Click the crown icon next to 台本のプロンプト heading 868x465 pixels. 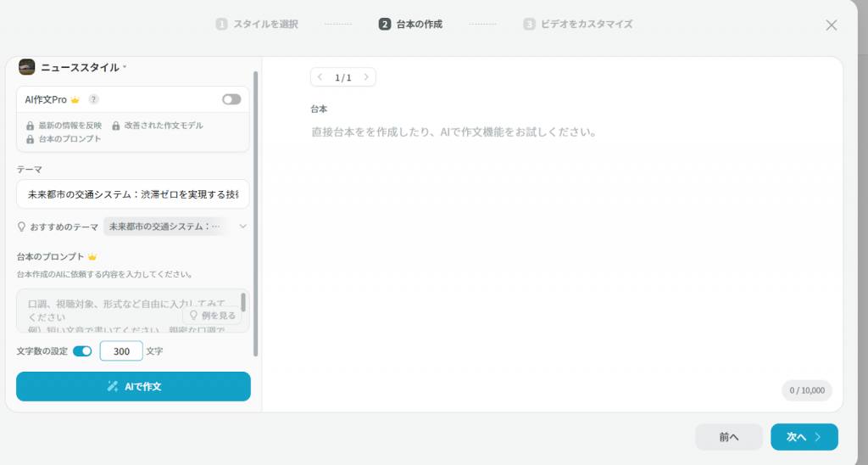(92, 256)
